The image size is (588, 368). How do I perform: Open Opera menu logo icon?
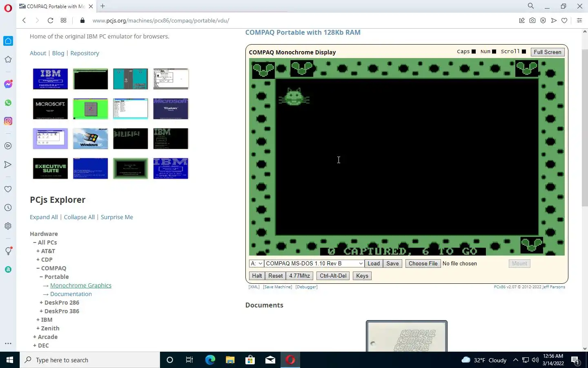(x=8, y=8)
